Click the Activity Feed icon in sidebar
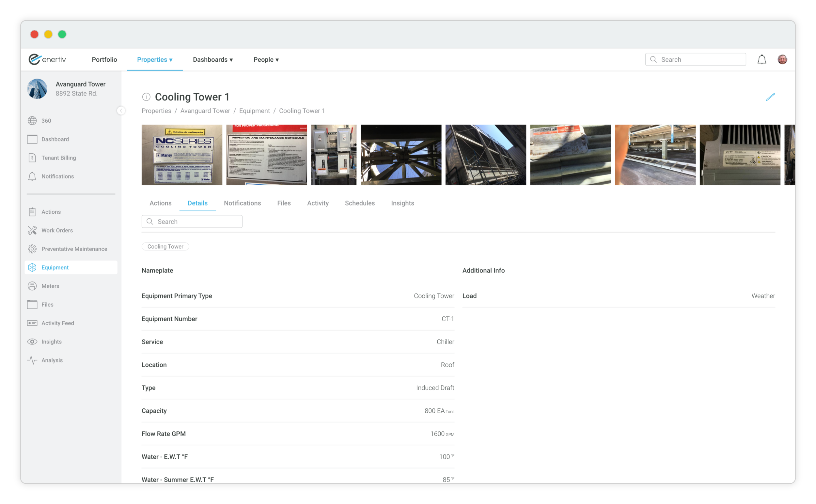Image resolution: width=816 pixels, height=504 pixels. (x=33, y=322)
